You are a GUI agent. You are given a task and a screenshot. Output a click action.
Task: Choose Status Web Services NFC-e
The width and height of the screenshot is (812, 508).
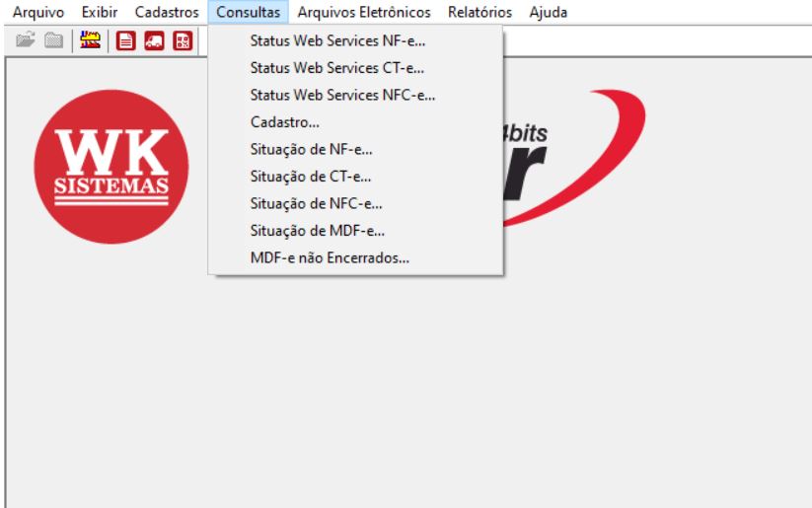[x=356, y=96]
